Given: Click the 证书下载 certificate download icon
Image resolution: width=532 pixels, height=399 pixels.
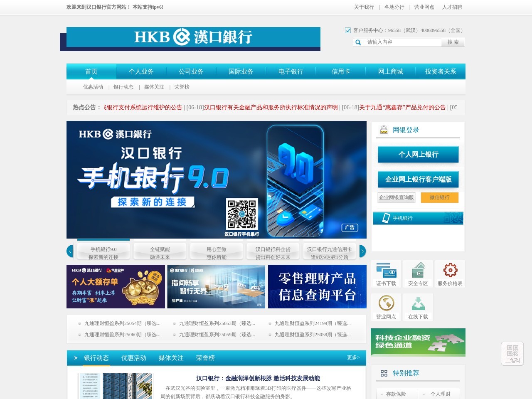Looking at the screenshot, I should point(386,271).
